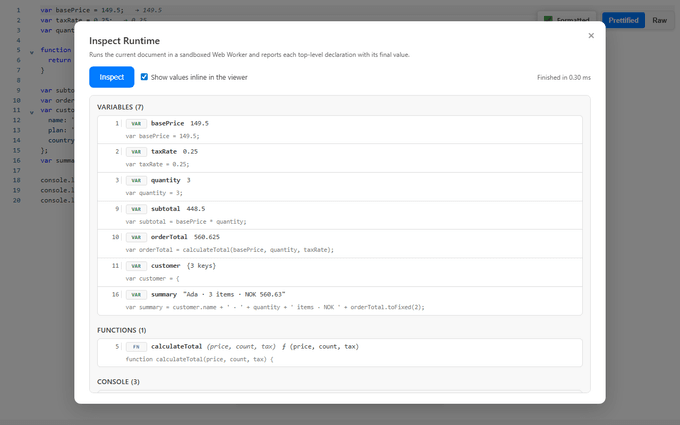Expand the customer {3 keys} value
The height and width of the screenshot is (425, 680).
[201, 265]
